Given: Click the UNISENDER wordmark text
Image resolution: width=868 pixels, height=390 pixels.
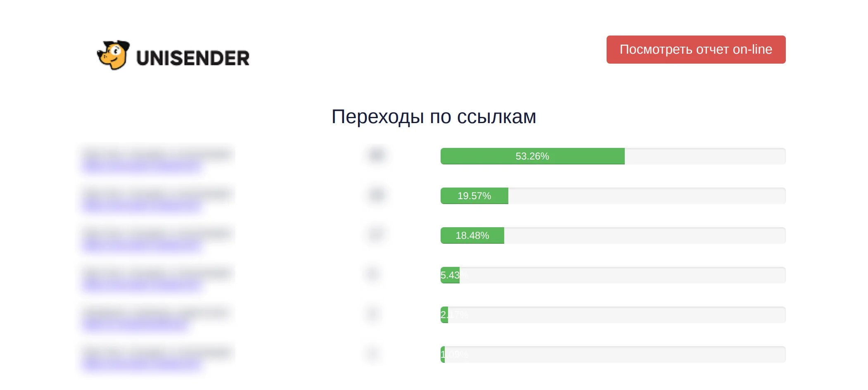Looking at the screenshot, I should [193, 58].
